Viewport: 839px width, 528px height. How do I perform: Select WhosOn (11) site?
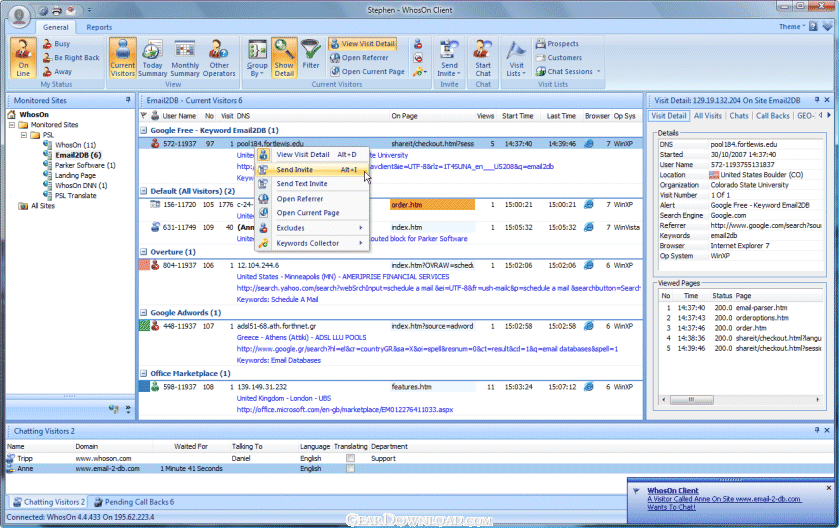click(x=75, y=145)
